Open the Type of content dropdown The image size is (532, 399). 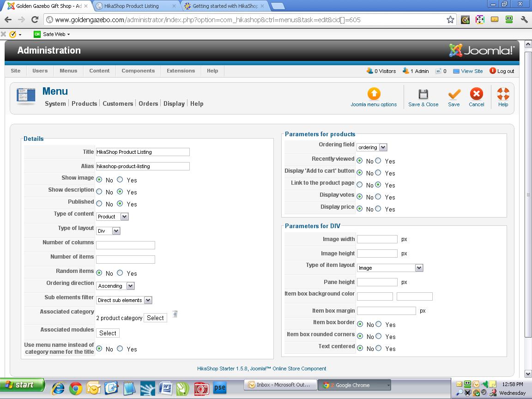click(x=112, y=217)
